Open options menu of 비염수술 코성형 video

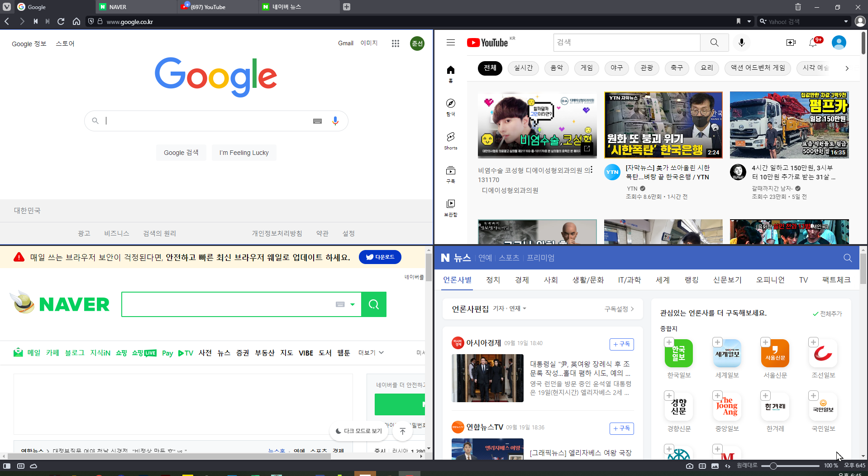tap(591, 170)
